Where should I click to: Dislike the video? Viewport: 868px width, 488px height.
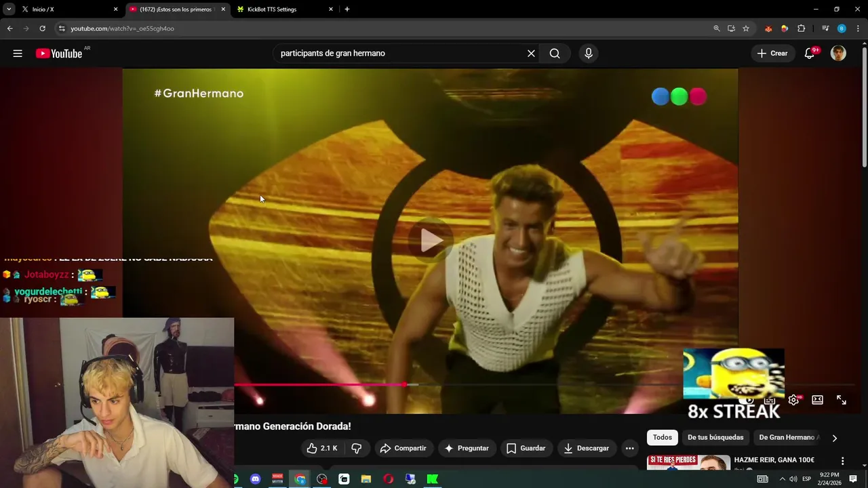tap(357, 448)
